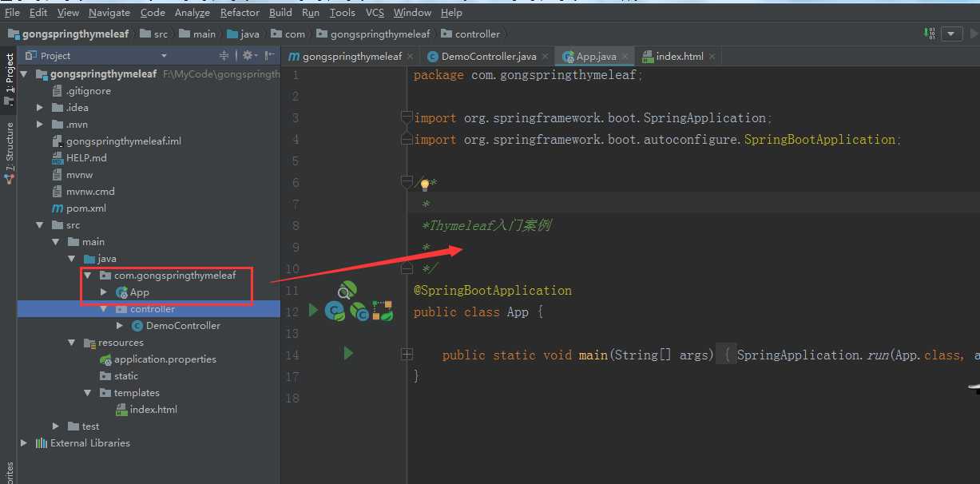Screen dimensions: 980x484
Task: Open the Help menu
Action: [451, 13]
